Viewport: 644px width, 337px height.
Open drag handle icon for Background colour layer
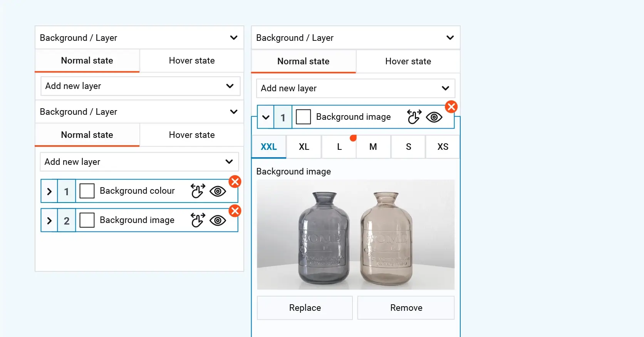(198, 191)
